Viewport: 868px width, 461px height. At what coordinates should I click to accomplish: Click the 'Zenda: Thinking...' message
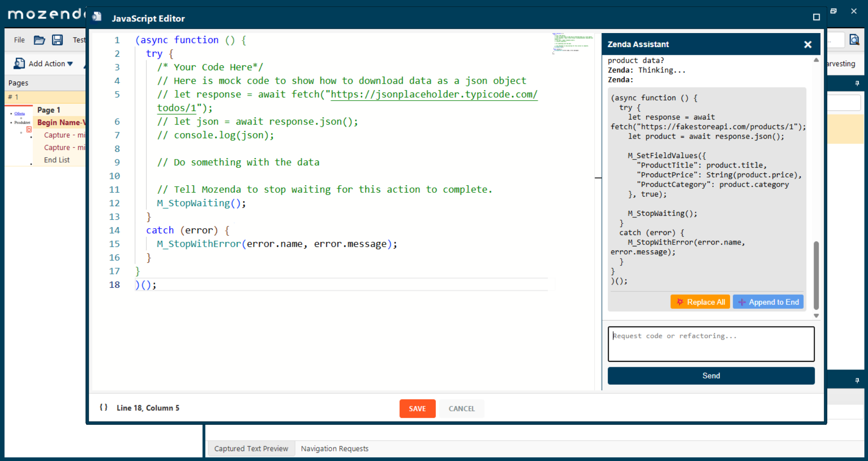[x=647, y=70]
